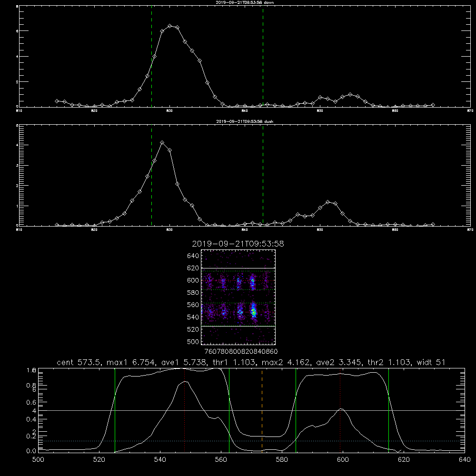The height and width of the screenshot is (476, 476).
Task: Click the brightest green spot in the heat map
Action: click(254, 311)
